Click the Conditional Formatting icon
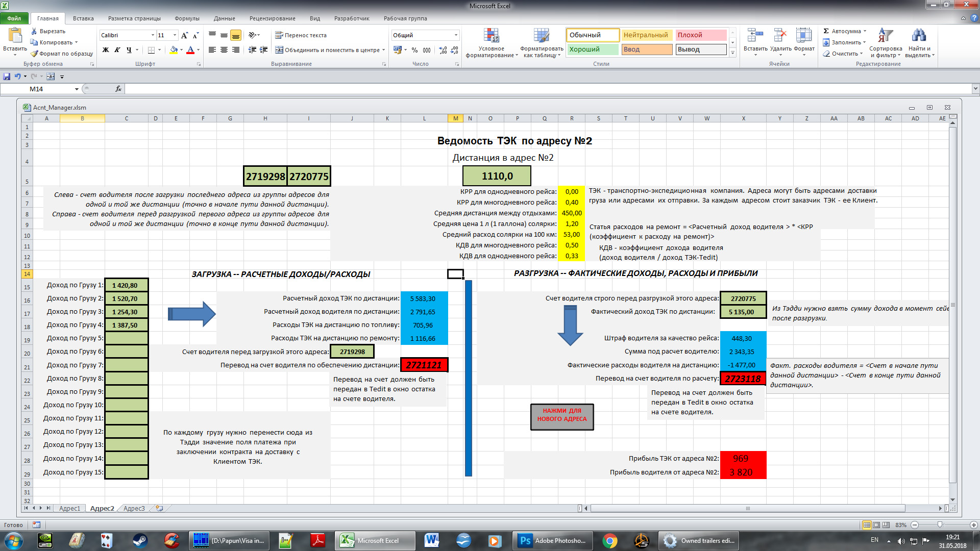 [x=491, y=36]
